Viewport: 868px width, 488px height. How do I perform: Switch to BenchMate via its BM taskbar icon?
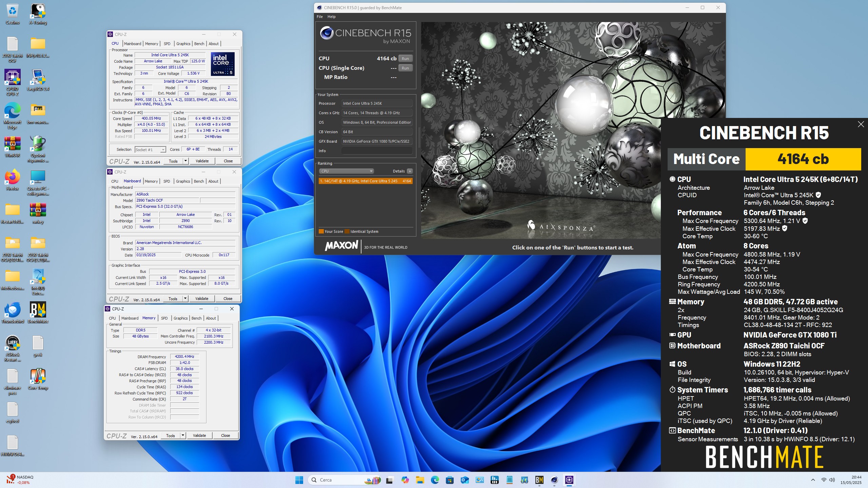click(x=539, y=480)
